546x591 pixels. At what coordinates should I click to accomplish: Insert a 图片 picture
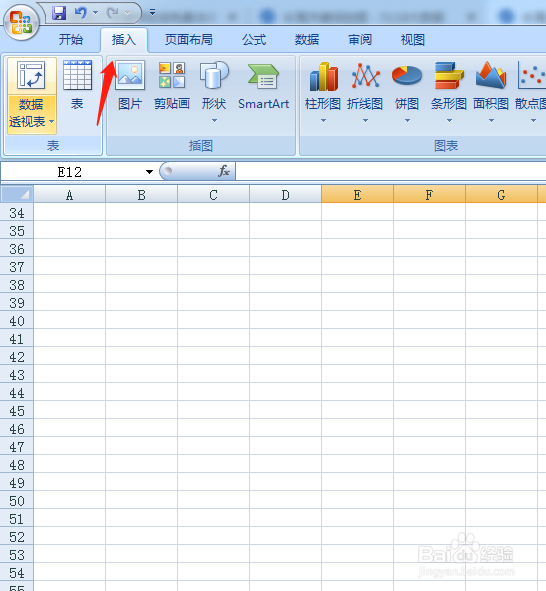[130, 85]
